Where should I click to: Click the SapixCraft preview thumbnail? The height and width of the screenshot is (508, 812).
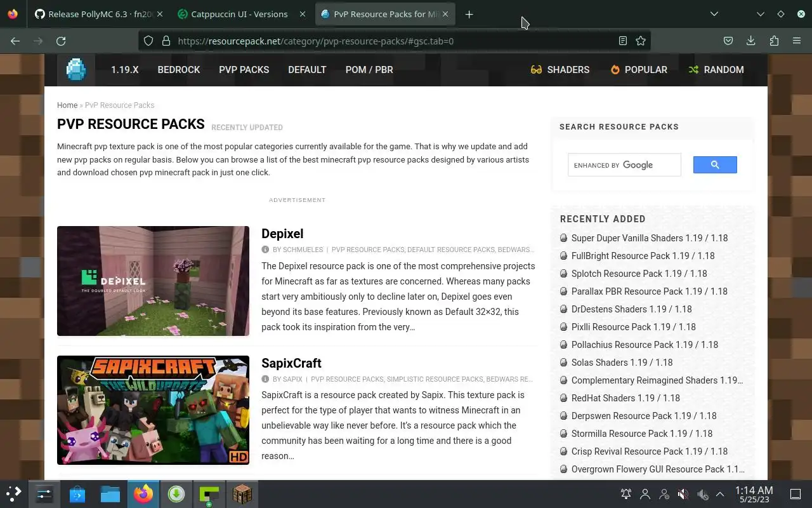pyautogui.click(x=153, y=410)
